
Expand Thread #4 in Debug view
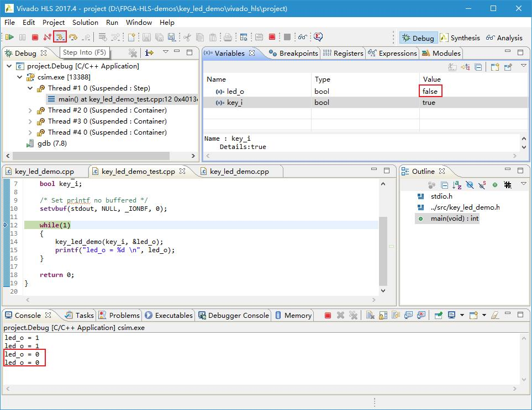coord(30,132)
